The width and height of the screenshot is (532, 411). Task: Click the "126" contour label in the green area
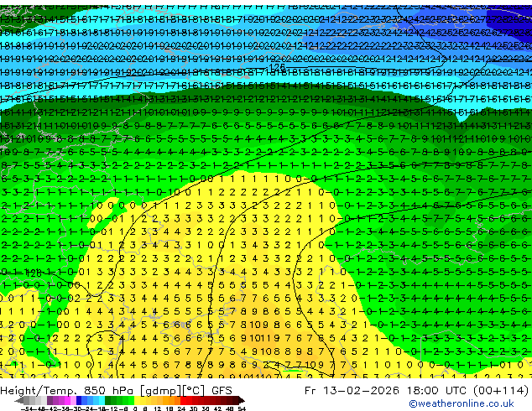point(34,273)
